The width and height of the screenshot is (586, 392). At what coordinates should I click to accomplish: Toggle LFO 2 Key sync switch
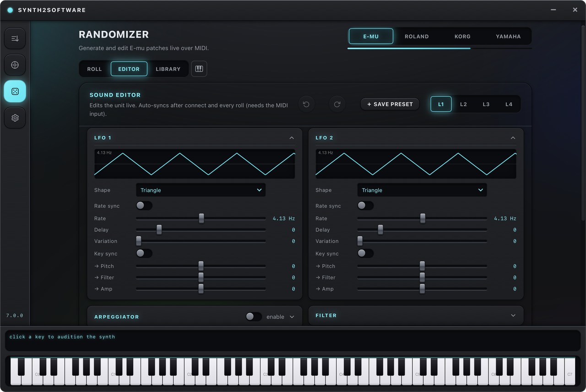[365, 253]
